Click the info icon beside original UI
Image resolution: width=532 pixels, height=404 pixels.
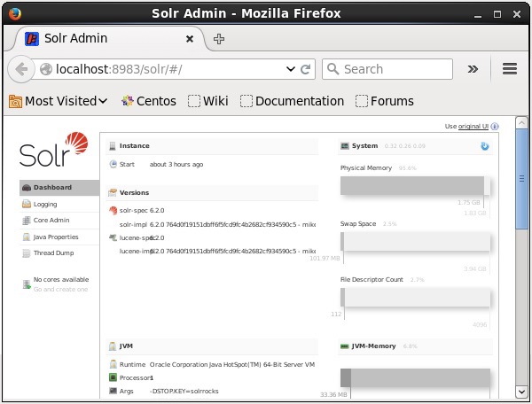[495, 127]
